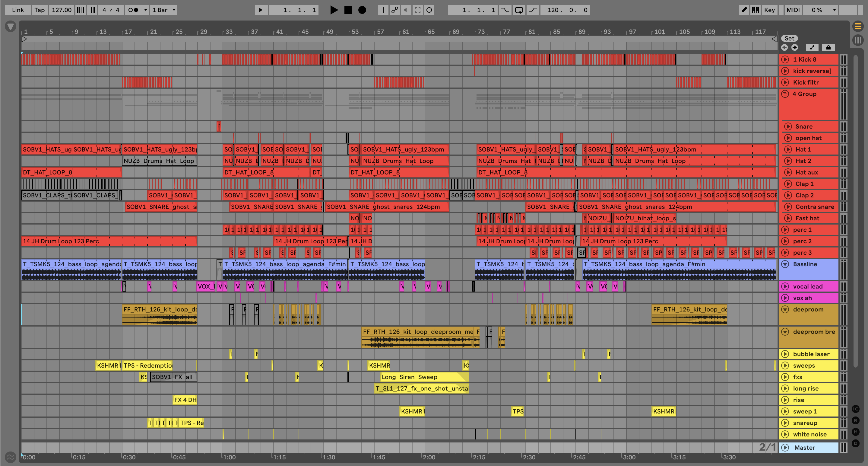Click the Stop transport button
Viewport: 868px width, 466px height.
(x=348, y=10)
